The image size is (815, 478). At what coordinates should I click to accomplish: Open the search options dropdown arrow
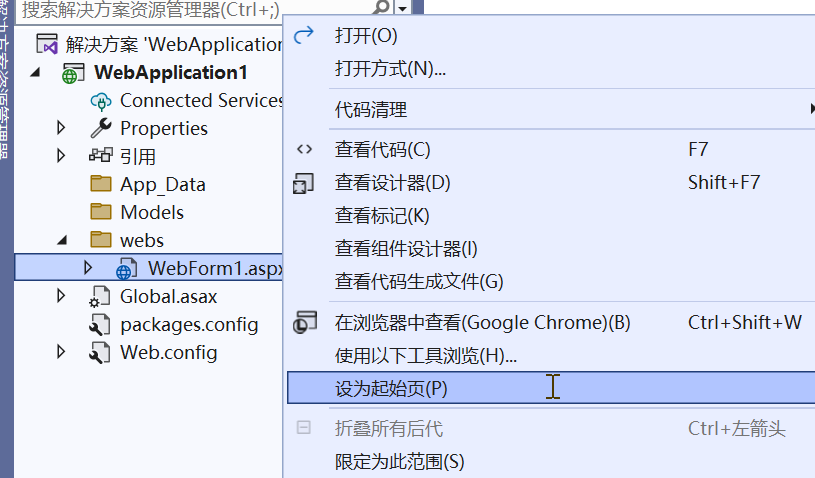tap(402, 8)
